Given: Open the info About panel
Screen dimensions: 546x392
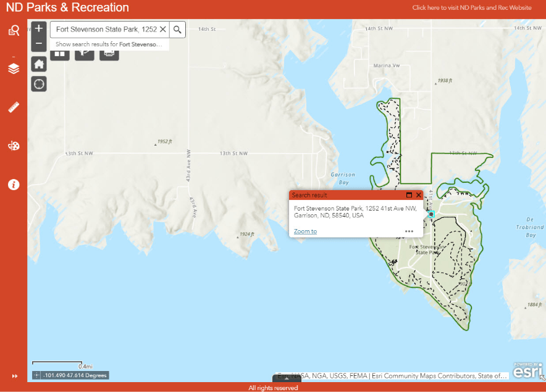Looking at the screenshot, I should (14, 185).
